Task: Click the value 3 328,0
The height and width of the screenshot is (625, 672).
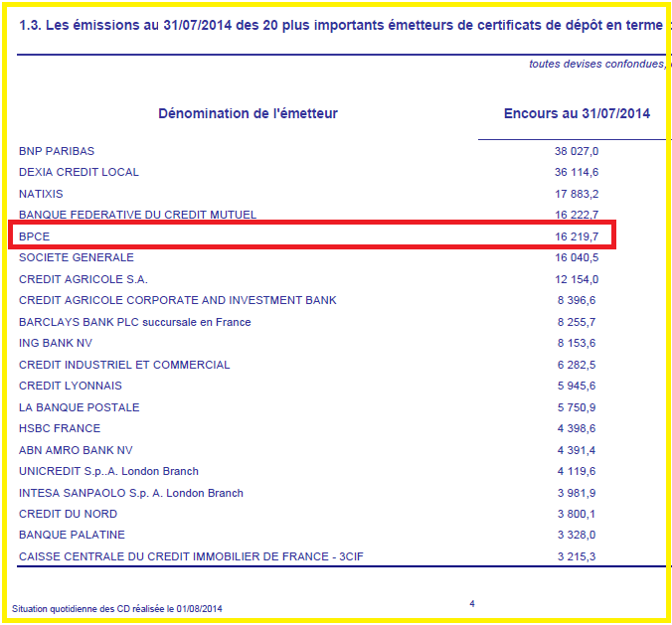Action: point(577,535)
